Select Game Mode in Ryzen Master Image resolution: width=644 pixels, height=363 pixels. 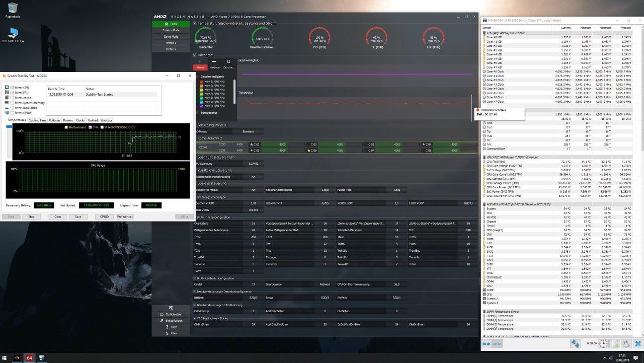point(171,36)
